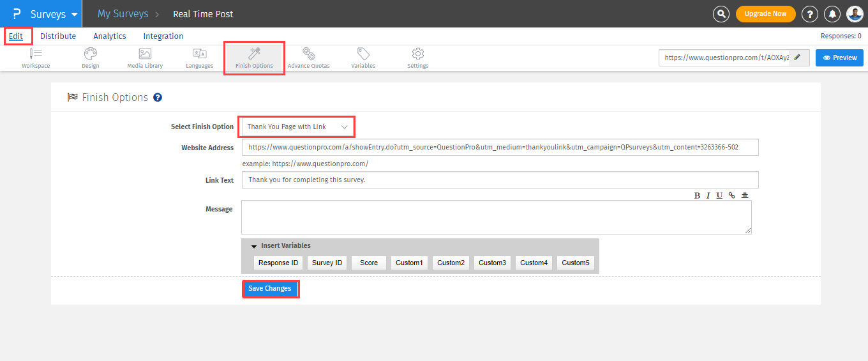Open the Variables tag icon

(363, 54)
